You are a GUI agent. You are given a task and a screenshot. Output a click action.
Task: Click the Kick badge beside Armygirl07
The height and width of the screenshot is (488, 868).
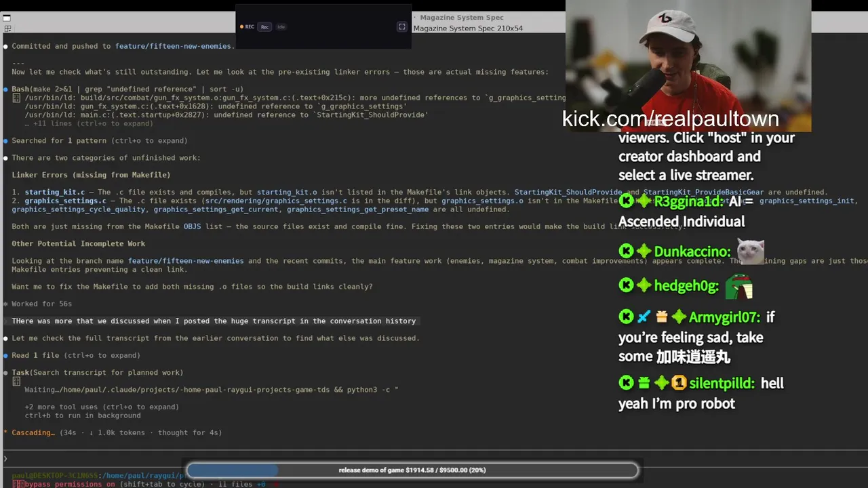[x=626, y=317]
